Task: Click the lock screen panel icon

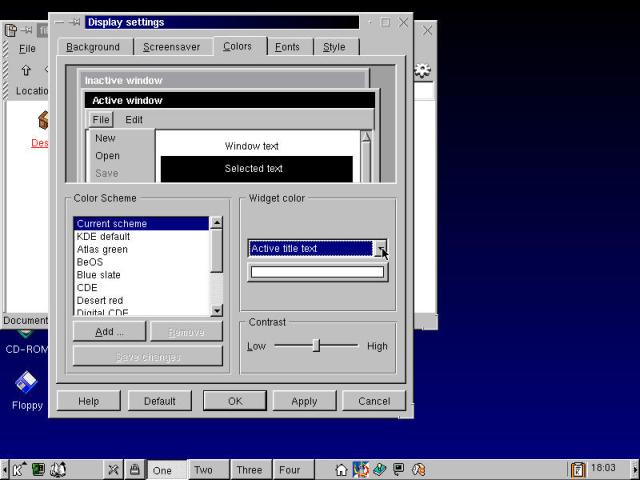Action: click(133, 469)
